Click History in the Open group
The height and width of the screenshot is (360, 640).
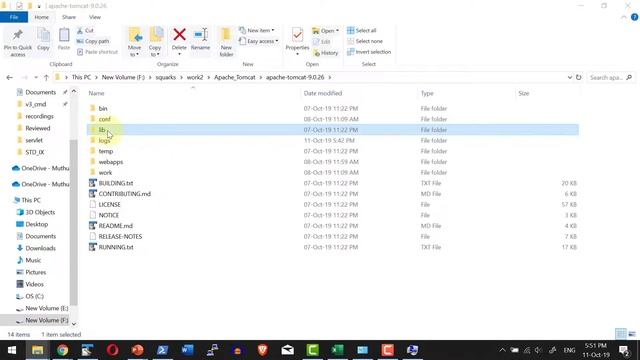click(x=326, y=53)
